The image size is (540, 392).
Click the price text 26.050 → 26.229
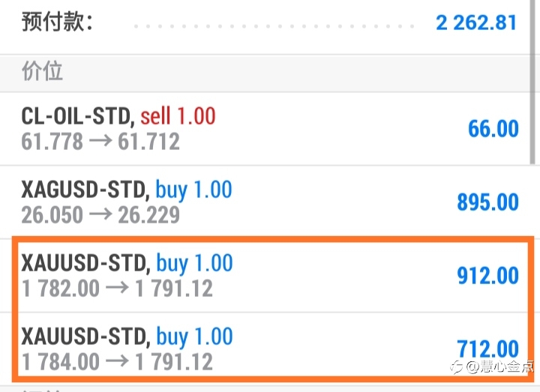point(100,215)
